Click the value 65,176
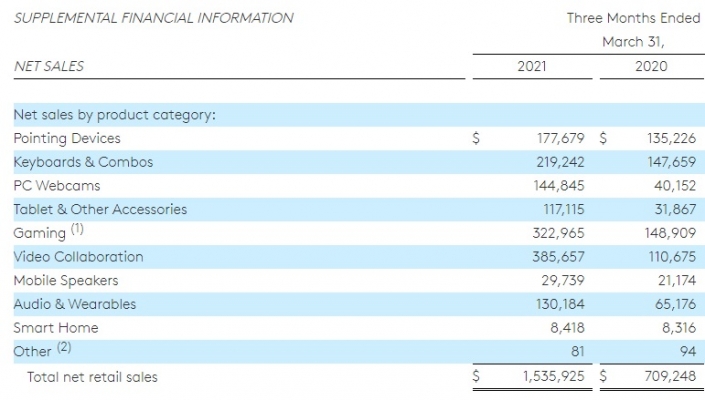Viewport: 705px width, 400px height. click(x=675, y=304)
